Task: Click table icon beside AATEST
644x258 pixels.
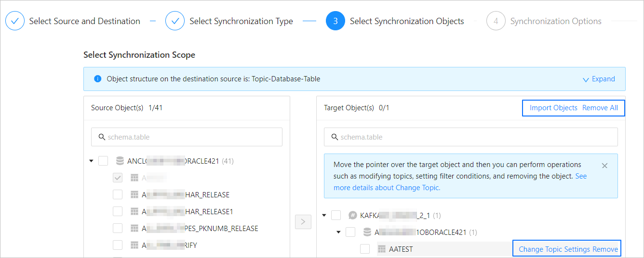Action: point(382,249)
